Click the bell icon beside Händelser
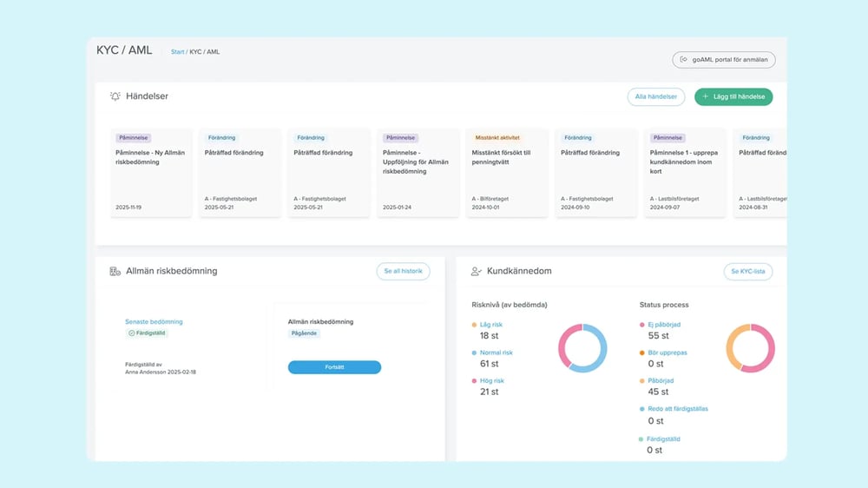868x488 pixels. pyautogui.click(x=115, y=96)
